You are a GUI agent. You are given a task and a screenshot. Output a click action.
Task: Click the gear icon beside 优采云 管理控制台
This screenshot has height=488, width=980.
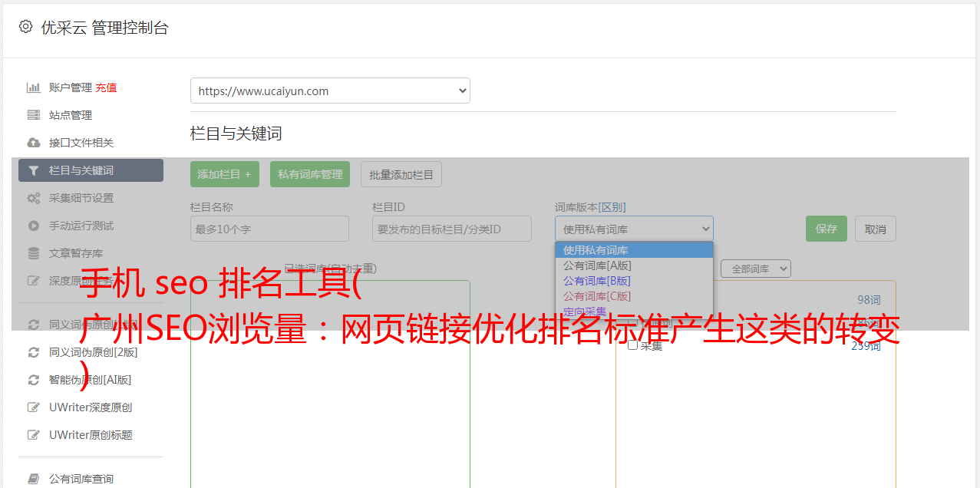(x=25, y=27)
